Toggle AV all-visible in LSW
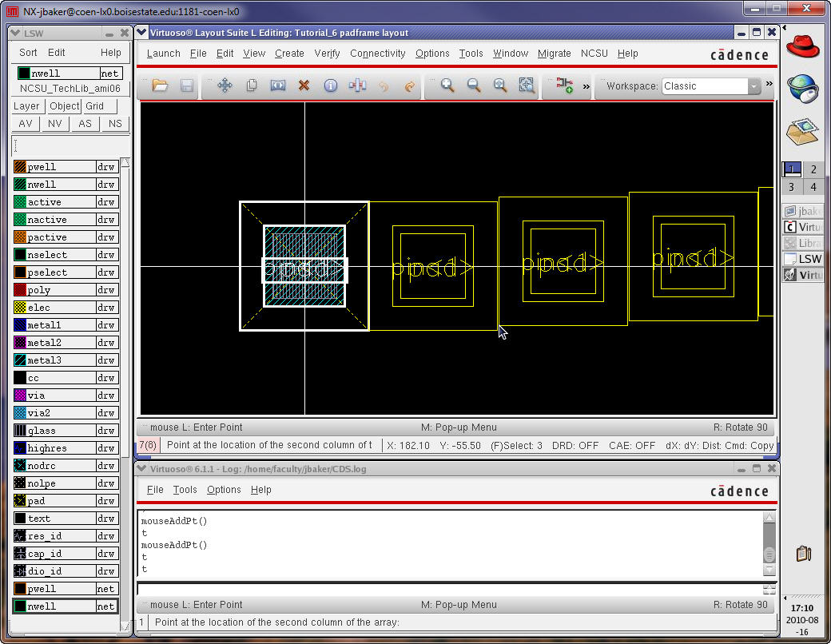 click(26, 124)
